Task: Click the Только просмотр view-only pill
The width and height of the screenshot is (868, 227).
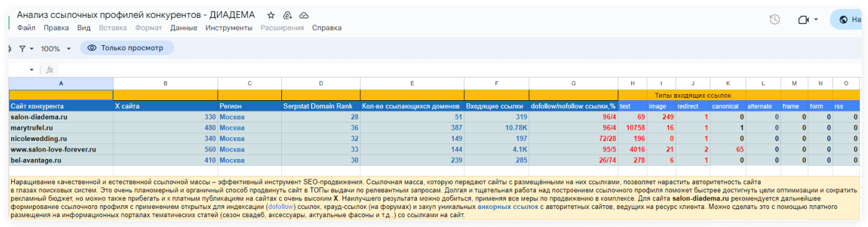Action: click(x=127, y=48)
